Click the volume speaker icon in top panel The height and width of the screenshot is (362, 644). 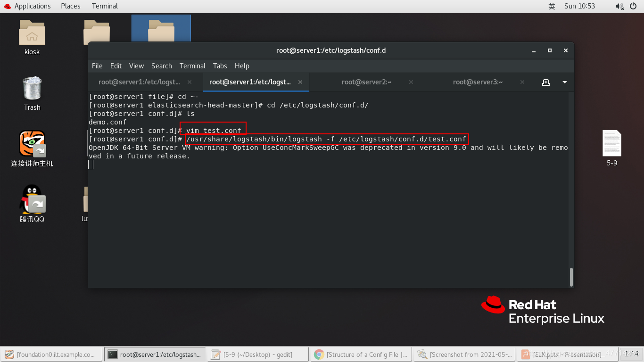click(619, 6)
